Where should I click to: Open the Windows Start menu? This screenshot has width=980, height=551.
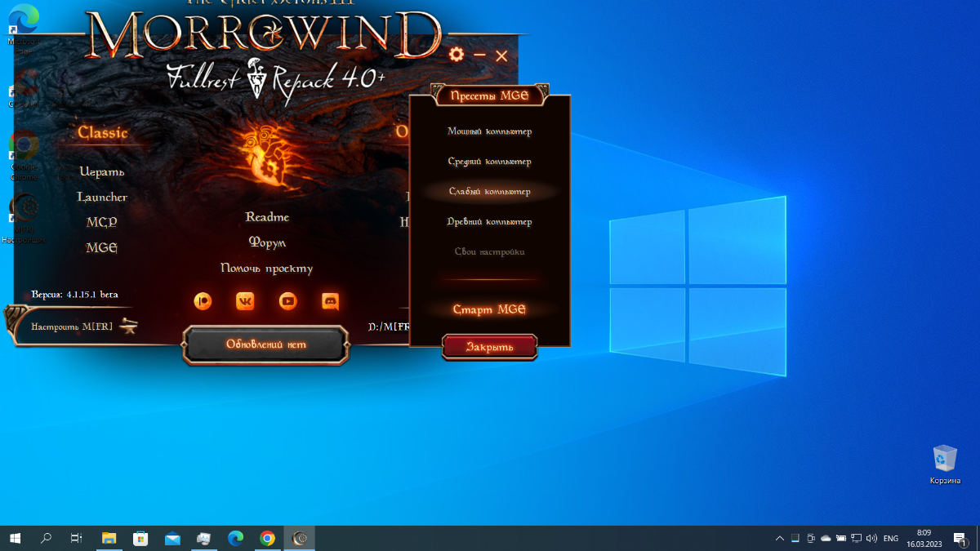tap(15, 538)
